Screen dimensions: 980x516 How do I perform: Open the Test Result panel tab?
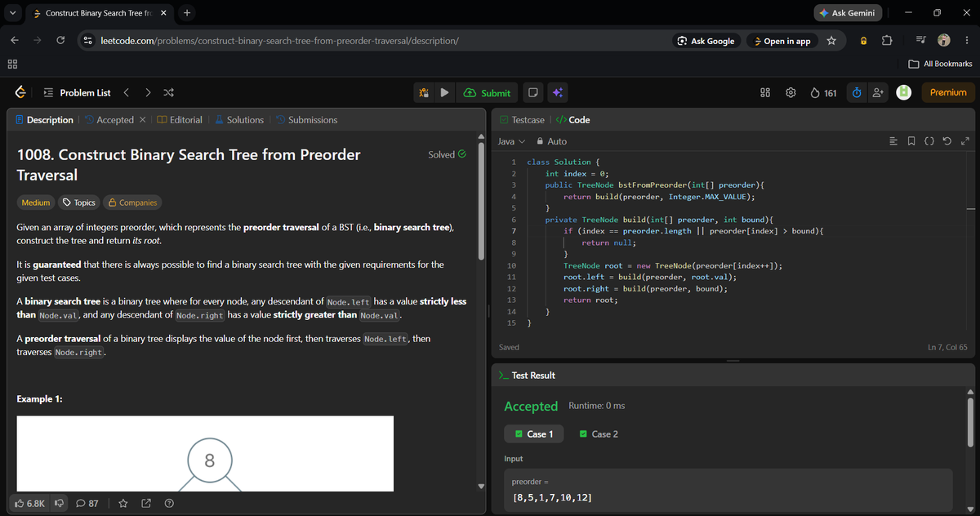(x=527, y=376)
